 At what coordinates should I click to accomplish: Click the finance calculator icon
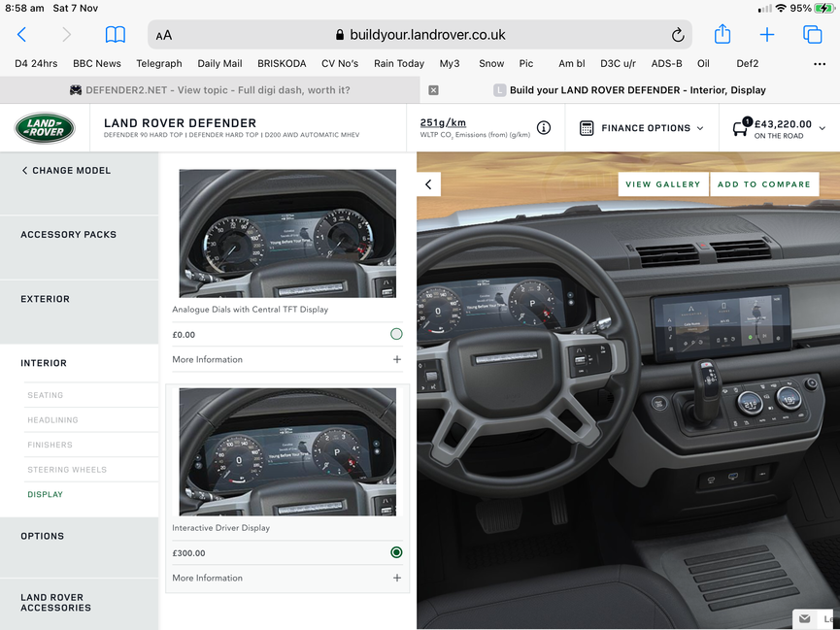pyautogui.click(x=587, y=128)
